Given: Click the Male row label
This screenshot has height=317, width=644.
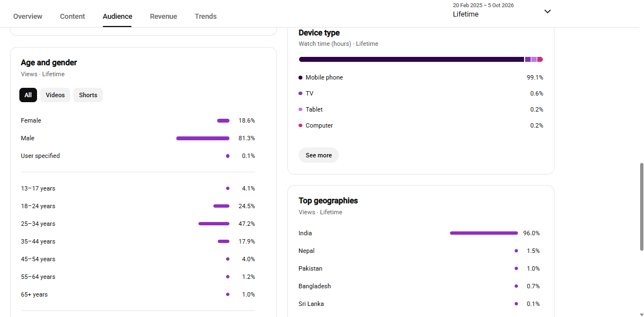Looking at the screenshot, I should [x=28, y=138].
